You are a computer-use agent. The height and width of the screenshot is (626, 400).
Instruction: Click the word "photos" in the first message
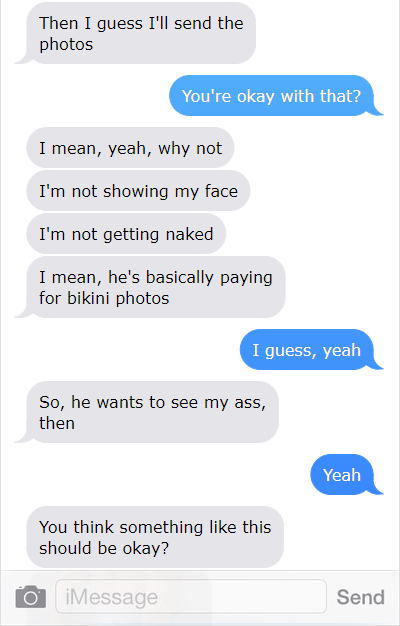pyautogui.click(x=66, y=44)
